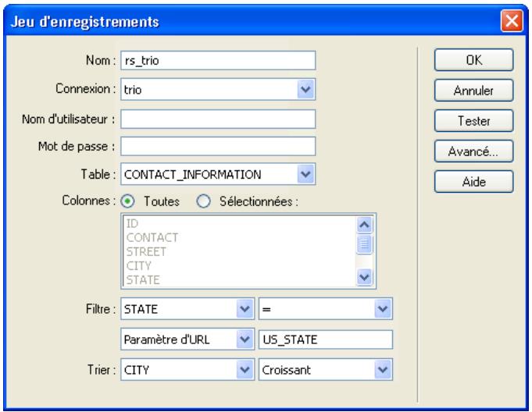Focus the Nom field containing rs_trio
This screenshot has width=532, height=412.
[x=218, y=61]
